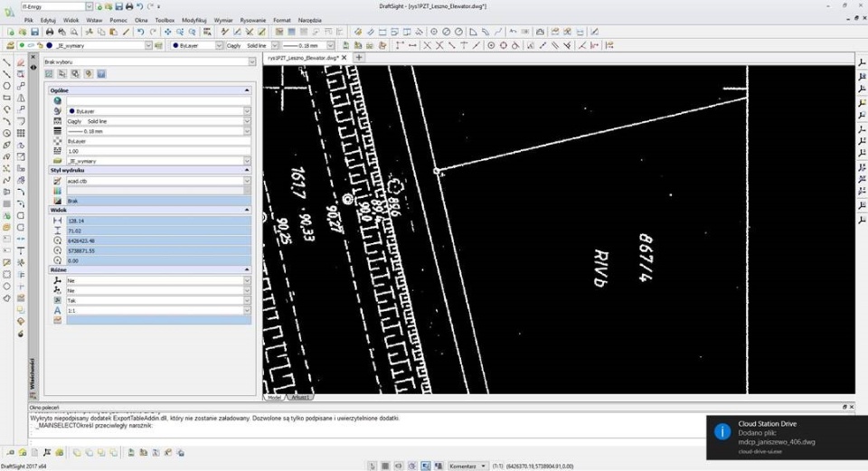Collapse the Widok section
The height and width of the screenshot is (471, 868).
[247, 210]
